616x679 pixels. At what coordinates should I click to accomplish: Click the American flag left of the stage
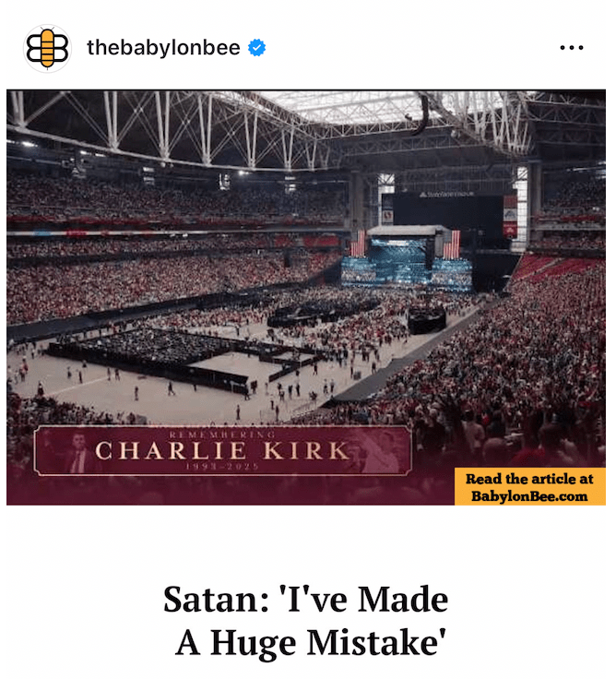coord(358,244)
